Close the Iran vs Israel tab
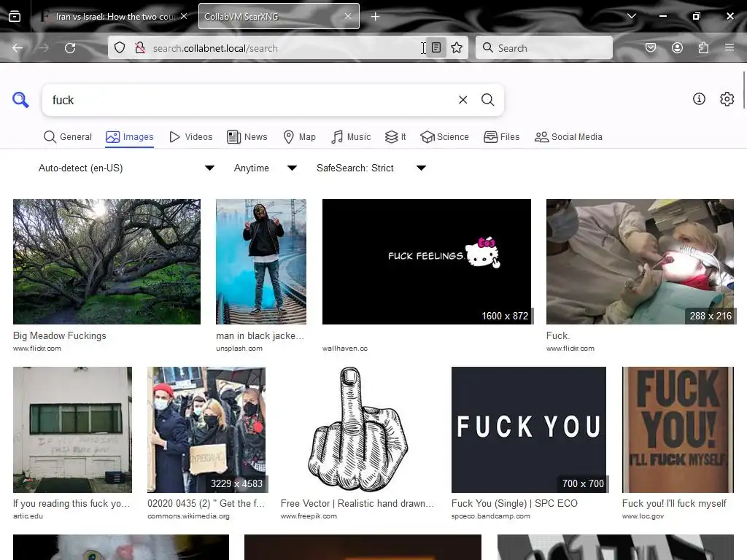Image resolution: width=747 pixels, height=560 pixels. click(x=184, y=16)
